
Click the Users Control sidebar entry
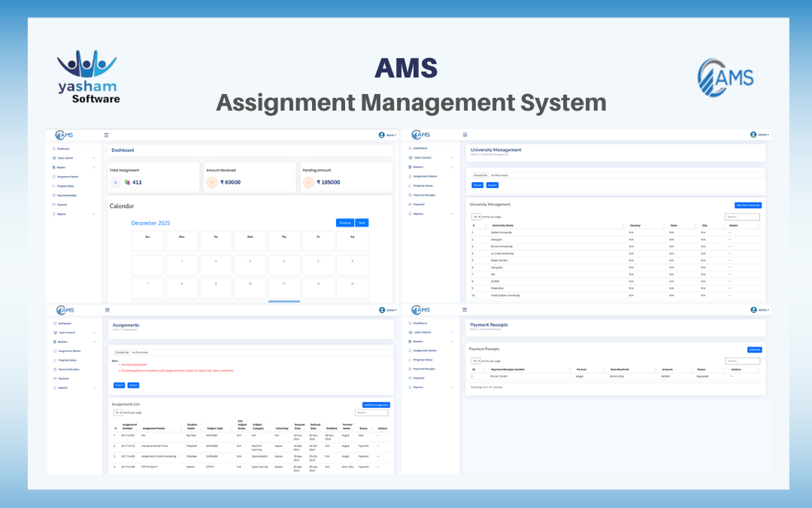68,158
